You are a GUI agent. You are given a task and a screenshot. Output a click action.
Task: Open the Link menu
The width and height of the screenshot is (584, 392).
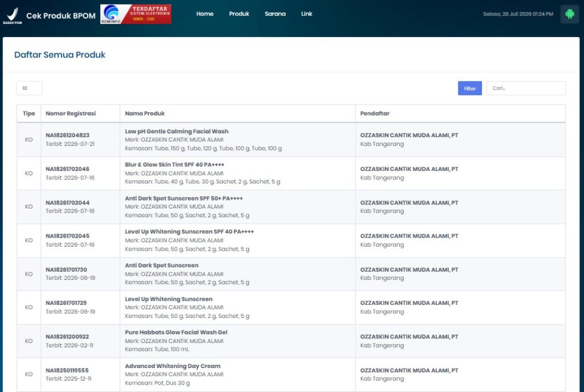tap(306, 14)
